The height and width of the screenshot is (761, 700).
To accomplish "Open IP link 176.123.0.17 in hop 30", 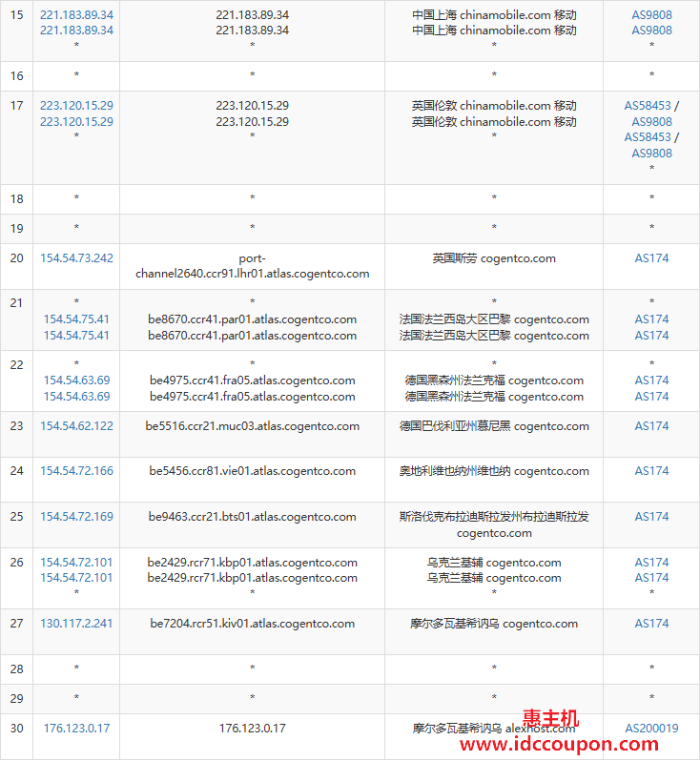I will (x=76, y=728).
